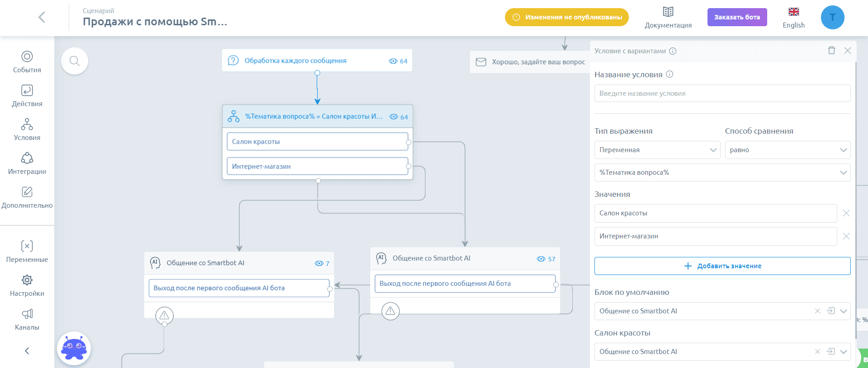The image size is (868, 368).
Task: Click the %Тематика вопроса% condition block header
Action: click(317, 116)
